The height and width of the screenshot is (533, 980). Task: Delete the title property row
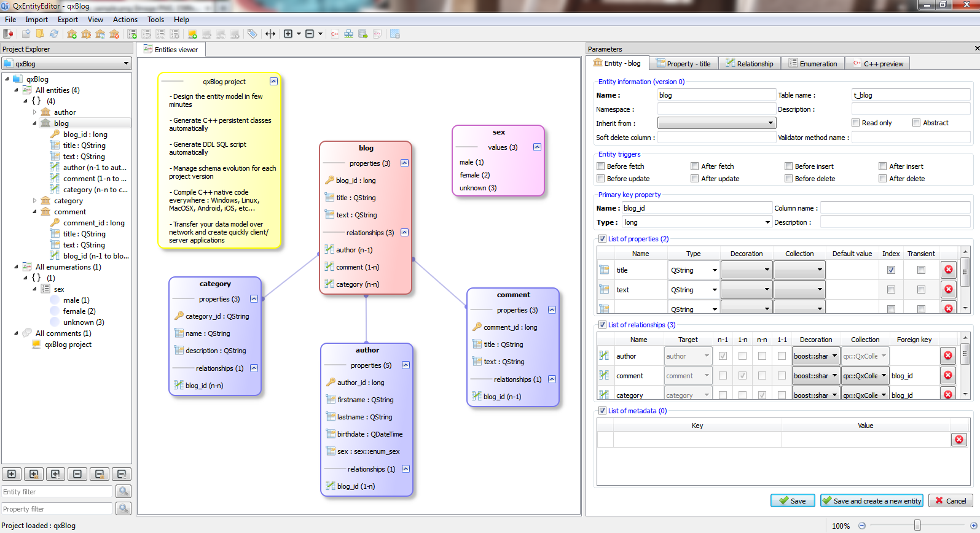(949, 270)
